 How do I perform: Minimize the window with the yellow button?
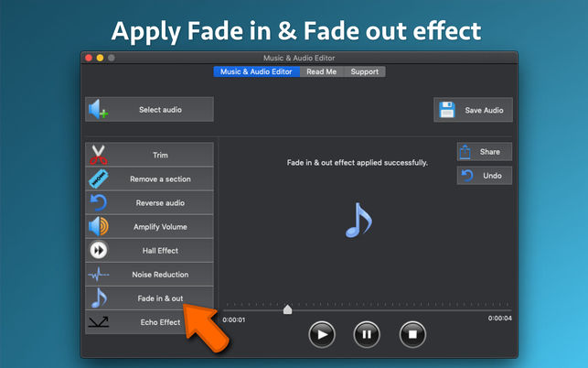[100, 58]
